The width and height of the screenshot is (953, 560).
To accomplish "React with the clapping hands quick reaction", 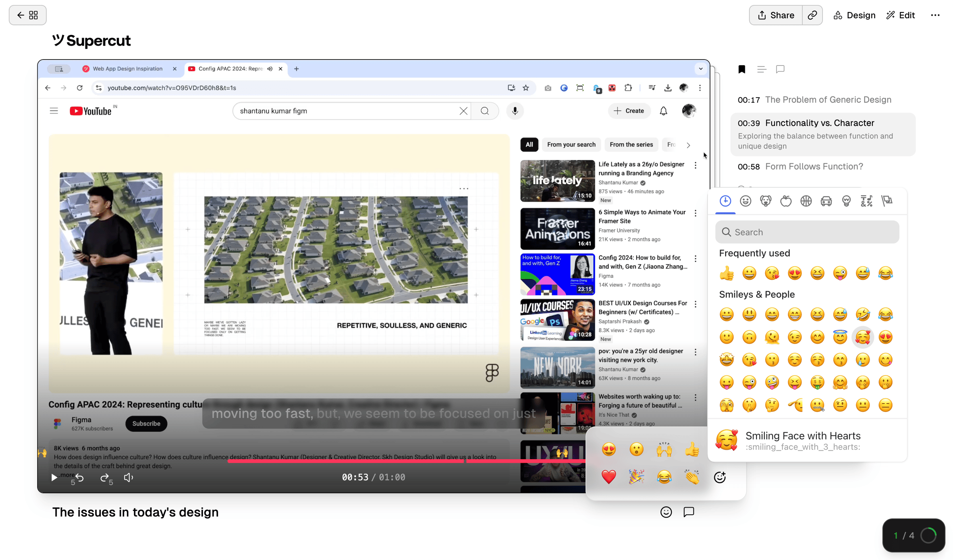I will click(x=692, y=477).
